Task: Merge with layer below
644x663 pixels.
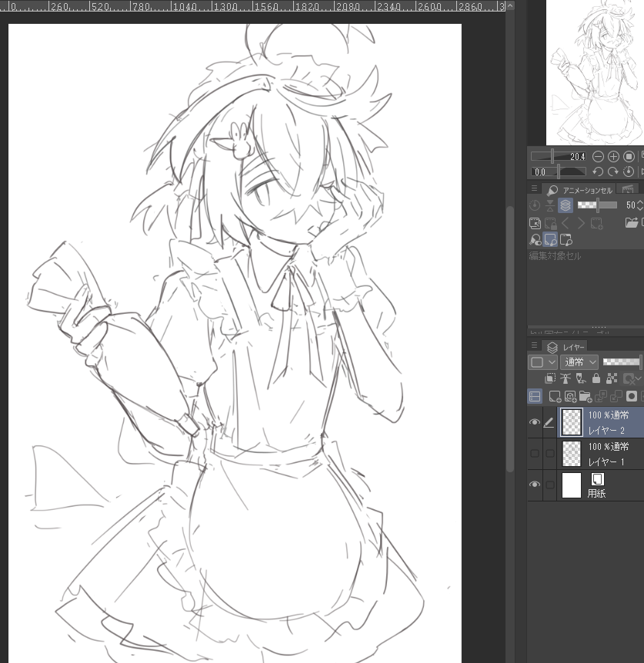Action: coord(616,396)
